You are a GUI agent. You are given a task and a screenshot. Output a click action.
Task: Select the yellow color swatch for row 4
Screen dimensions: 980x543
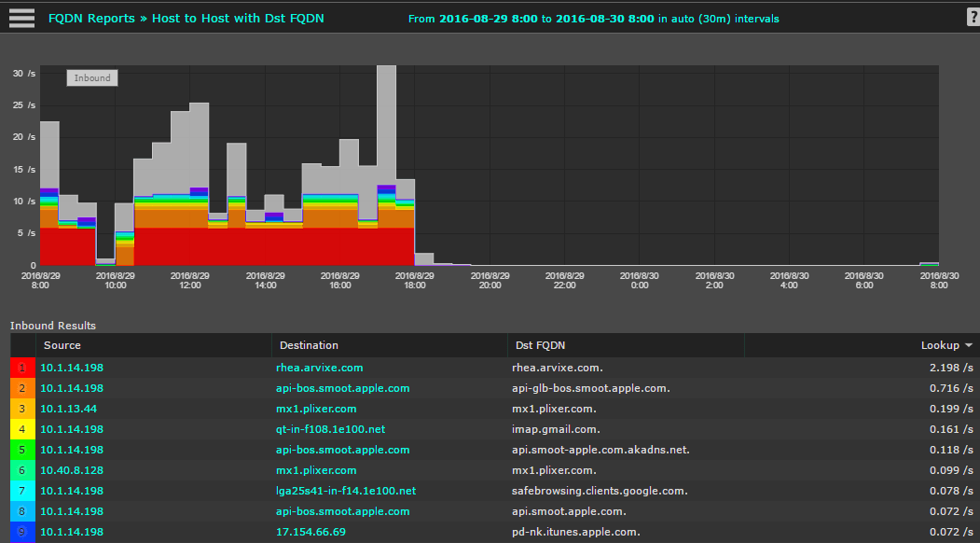coord(23,429)
